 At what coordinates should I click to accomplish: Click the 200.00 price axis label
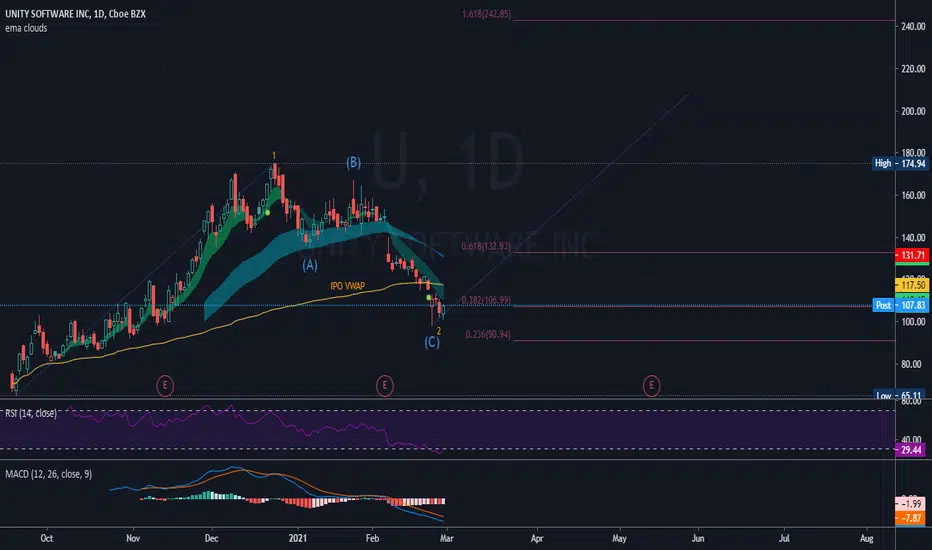pyautogui.click(x=913, y=111)
